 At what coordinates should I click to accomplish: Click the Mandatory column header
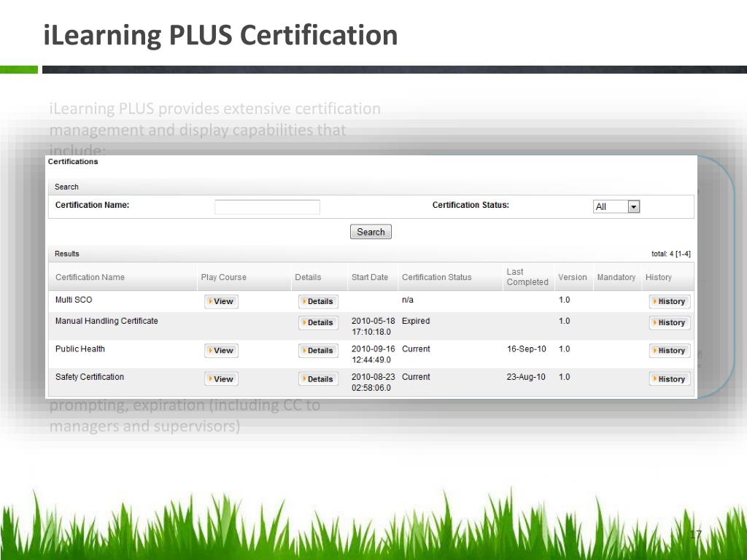(x=616, y=277)
